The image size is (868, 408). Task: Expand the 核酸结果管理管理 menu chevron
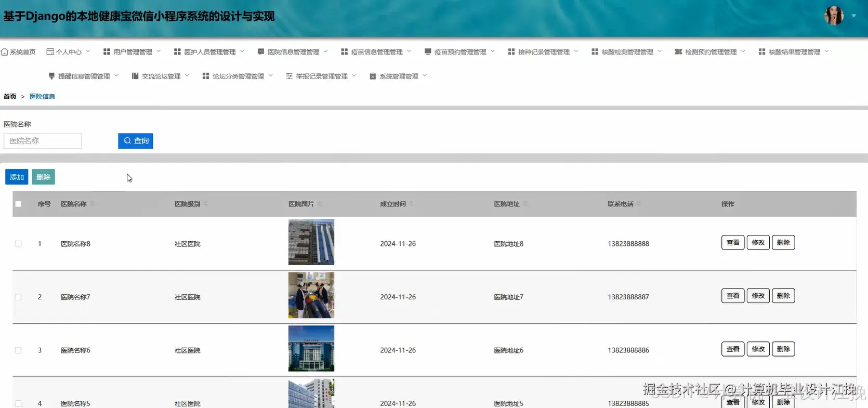pyautogui.click(x=826, y=51)
